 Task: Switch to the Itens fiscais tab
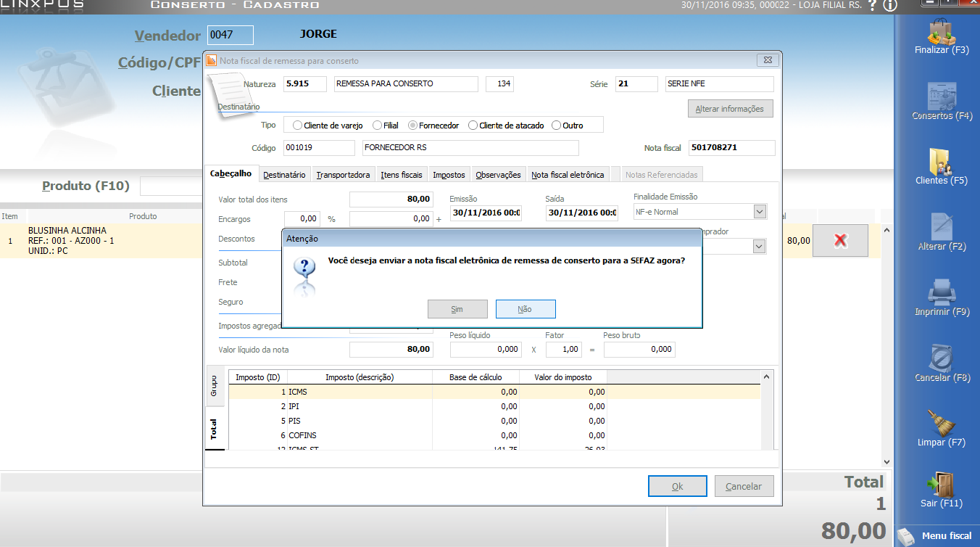pos(401,175)
